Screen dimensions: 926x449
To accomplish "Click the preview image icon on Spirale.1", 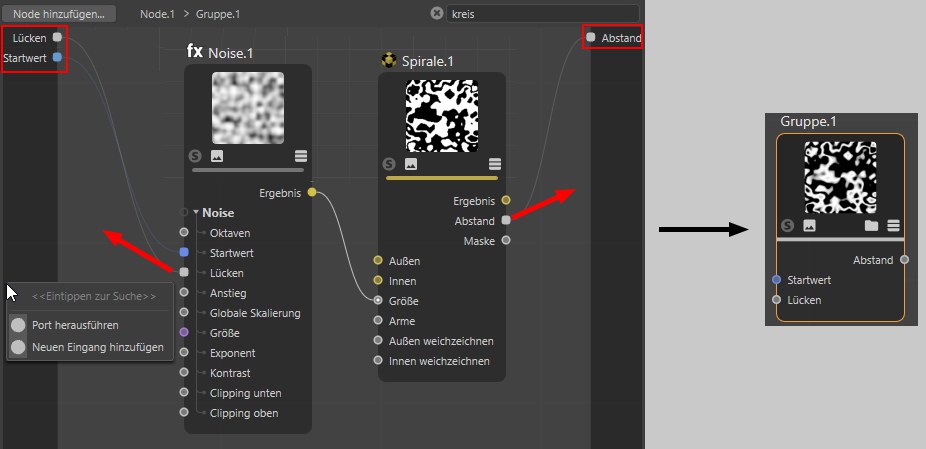I will pos(411,165).
